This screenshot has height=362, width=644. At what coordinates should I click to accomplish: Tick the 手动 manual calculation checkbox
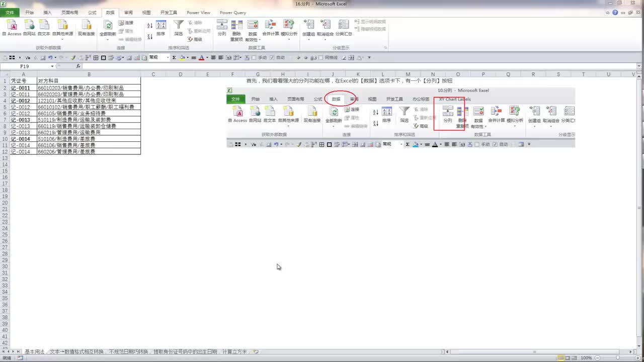[254, 58]
